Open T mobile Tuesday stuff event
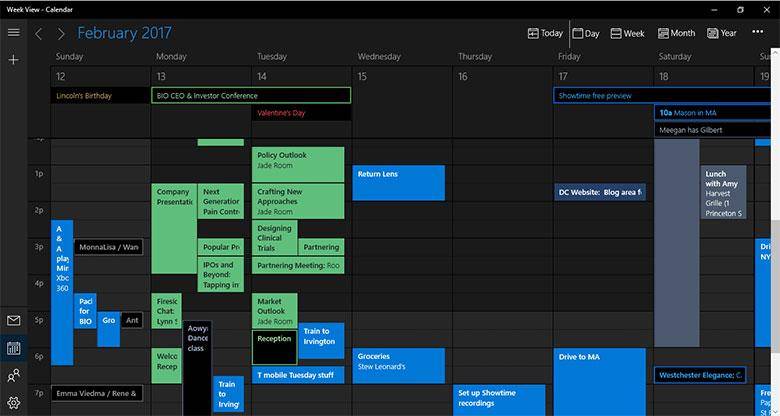 298,375
